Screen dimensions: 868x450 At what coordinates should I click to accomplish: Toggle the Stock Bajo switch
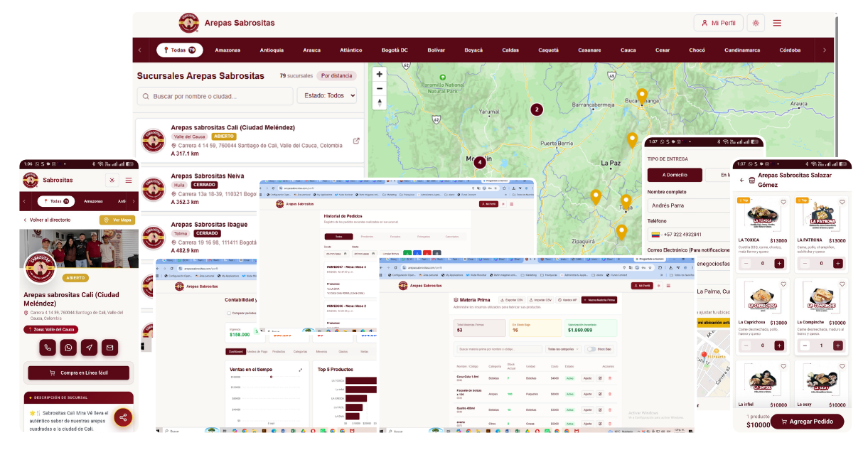[x=591, y=349]
